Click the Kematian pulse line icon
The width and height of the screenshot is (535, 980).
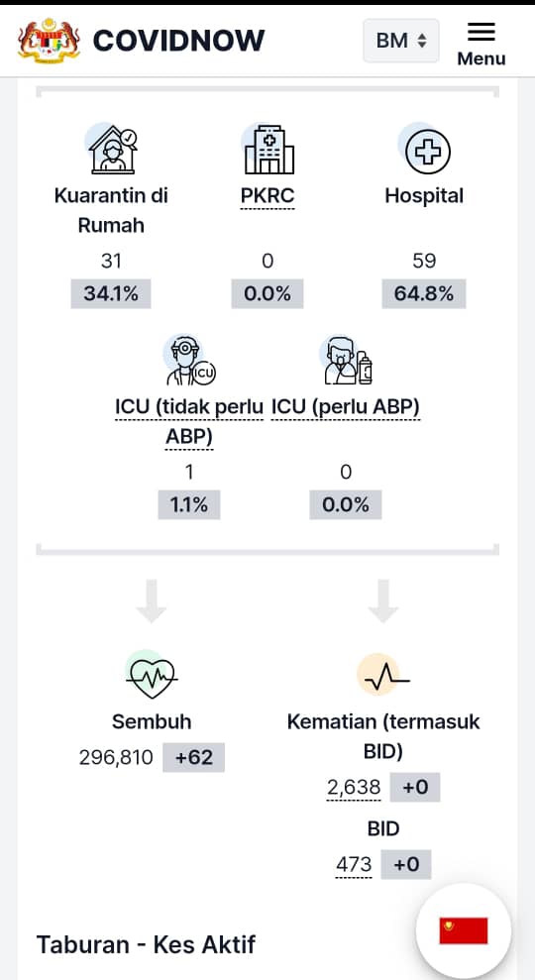[x=383, y=675]
